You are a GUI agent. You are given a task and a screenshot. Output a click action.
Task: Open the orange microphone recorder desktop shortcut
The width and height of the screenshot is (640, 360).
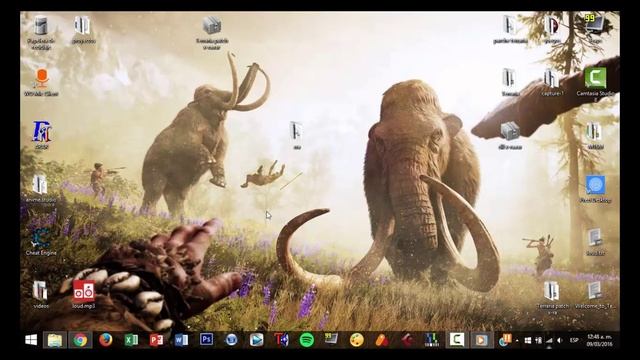pos(41,82)
